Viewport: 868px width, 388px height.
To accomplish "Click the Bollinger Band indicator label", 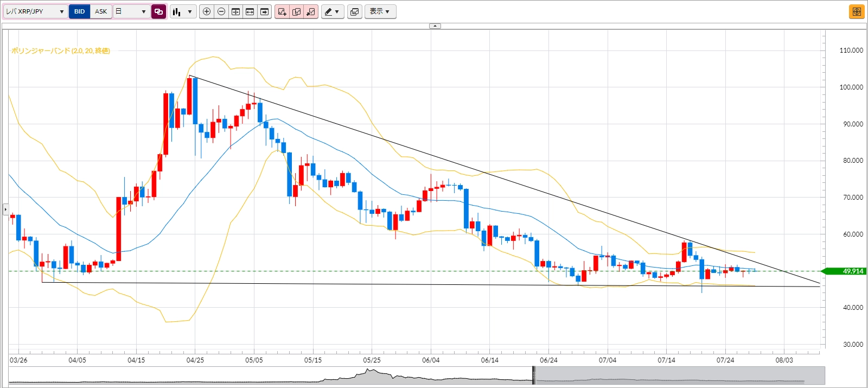I will [61, 51].
